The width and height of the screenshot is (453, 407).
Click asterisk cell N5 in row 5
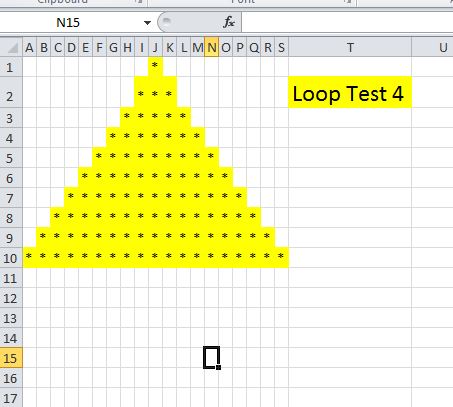point(211,158)
